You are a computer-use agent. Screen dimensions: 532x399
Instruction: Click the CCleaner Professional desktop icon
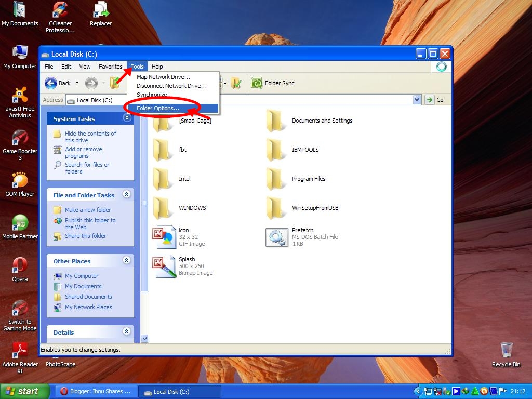click(x=60, y=18)
